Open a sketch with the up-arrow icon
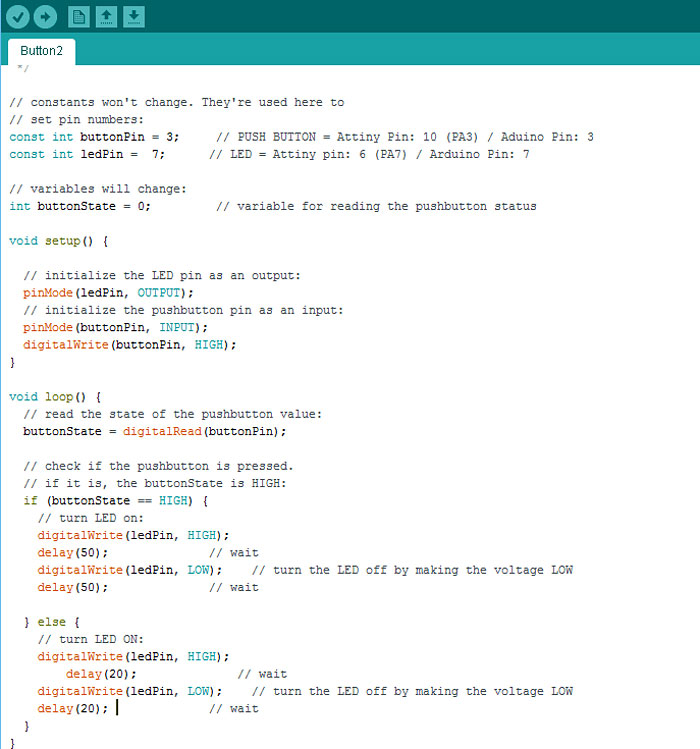Image resolution: width=700 pixels, height=749 pixels. [x=107, y=17]
